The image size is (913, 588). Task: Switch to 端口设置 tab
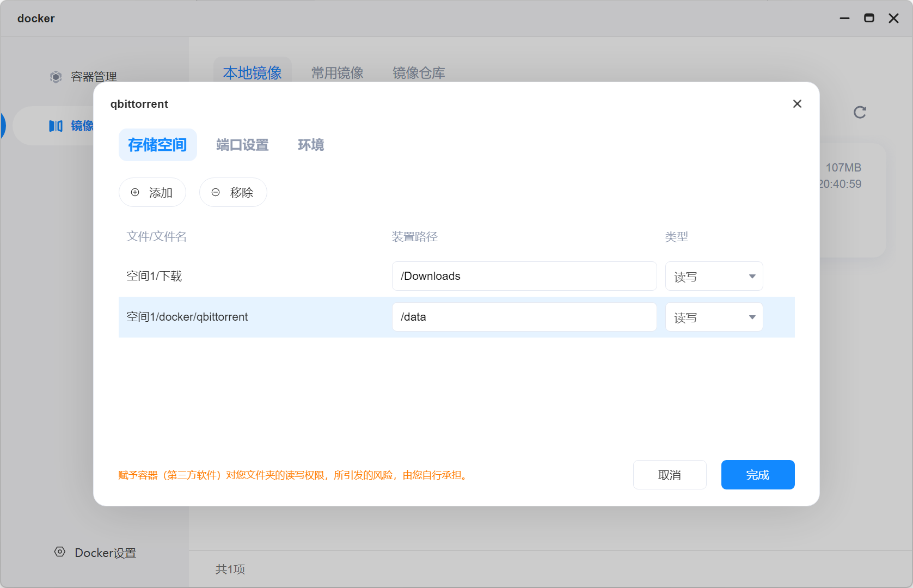(x=242, y=145)
